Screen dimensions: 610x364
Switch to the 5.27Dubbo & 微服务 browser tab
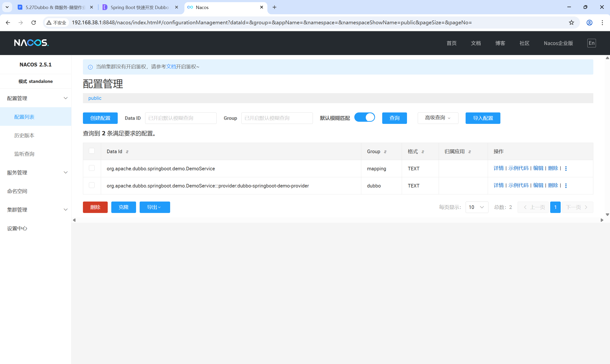(x=56, y=7)
